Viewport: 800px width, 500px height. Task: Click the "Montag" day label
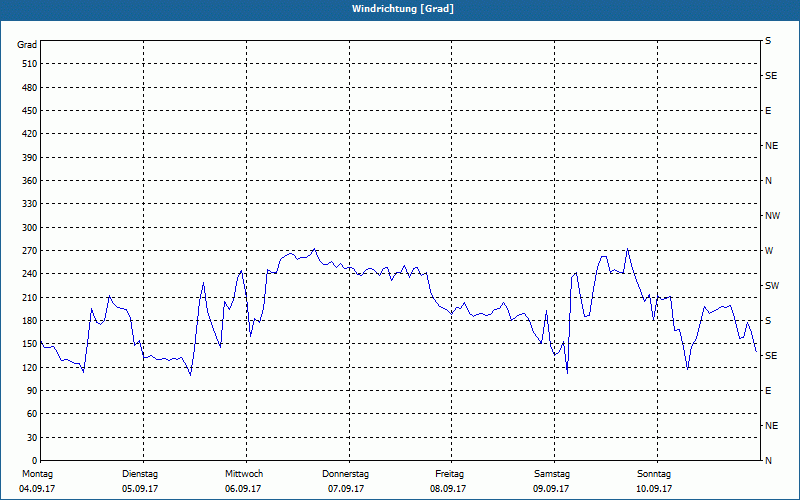click(37, 474)
